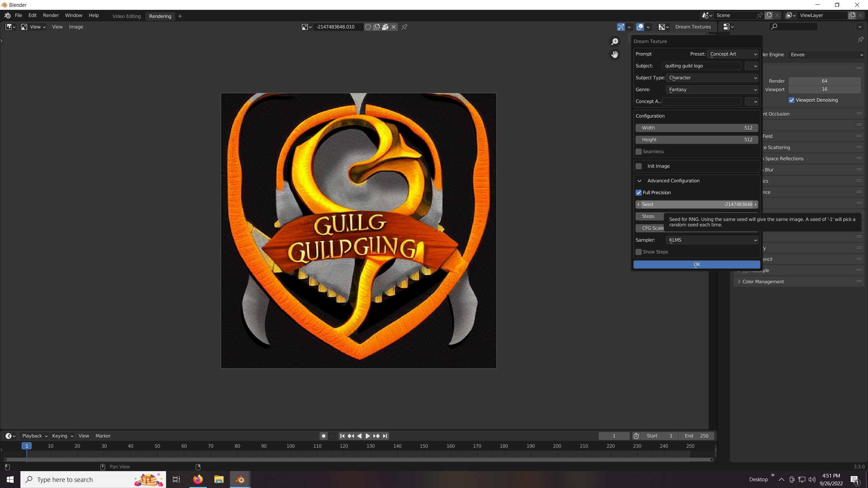Click the Subject text field
868x488 pixels.
coord(701,66)
